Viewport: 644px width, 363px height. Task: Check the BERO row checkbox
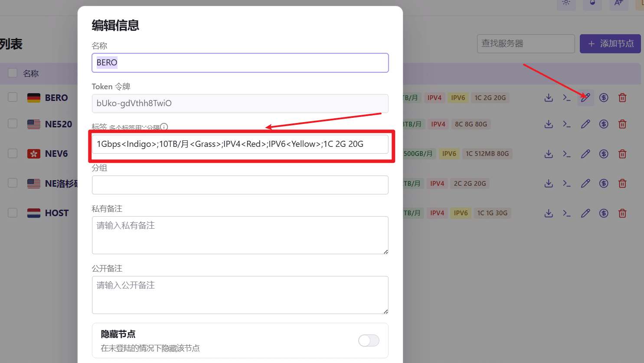(13, 97)
